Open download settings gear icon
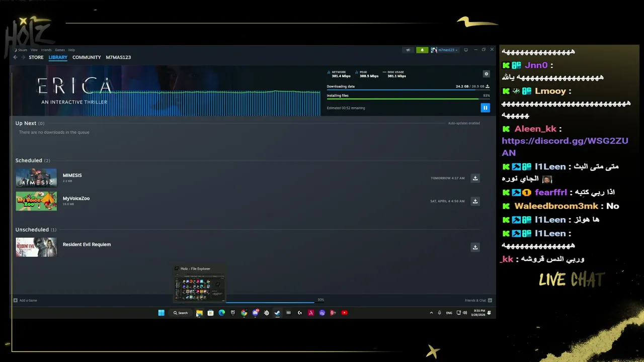 [x=486, y=74]
